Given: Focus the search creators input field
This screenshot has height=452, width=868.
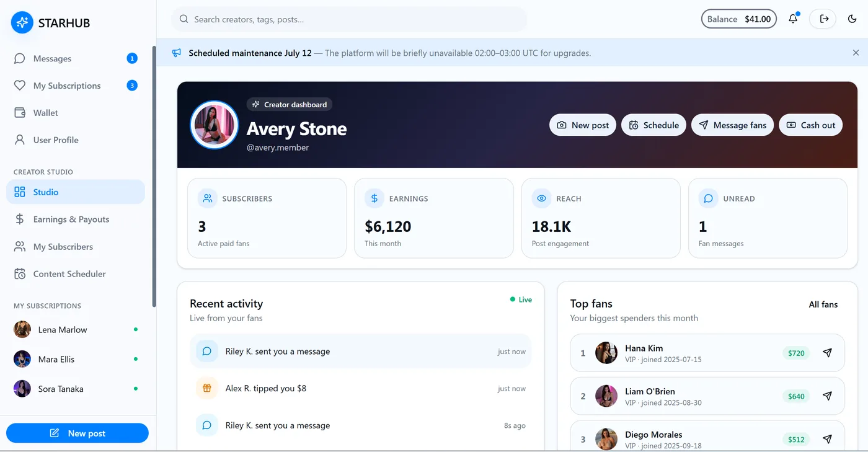Looking at the screenshot, I should (349, 19).
